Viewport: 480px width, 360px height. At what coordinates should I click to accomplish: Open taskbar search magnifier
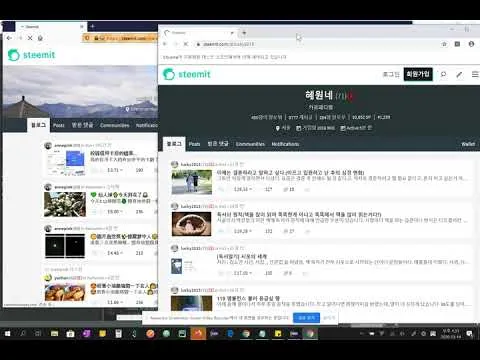[23, 333]
